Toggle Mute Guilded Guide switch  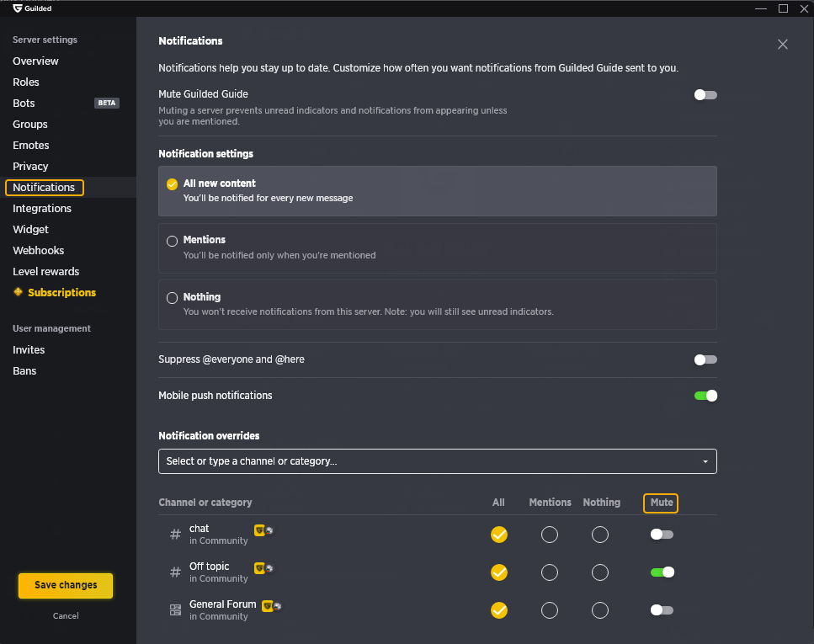pyautogui.click(x=705, y=94)
